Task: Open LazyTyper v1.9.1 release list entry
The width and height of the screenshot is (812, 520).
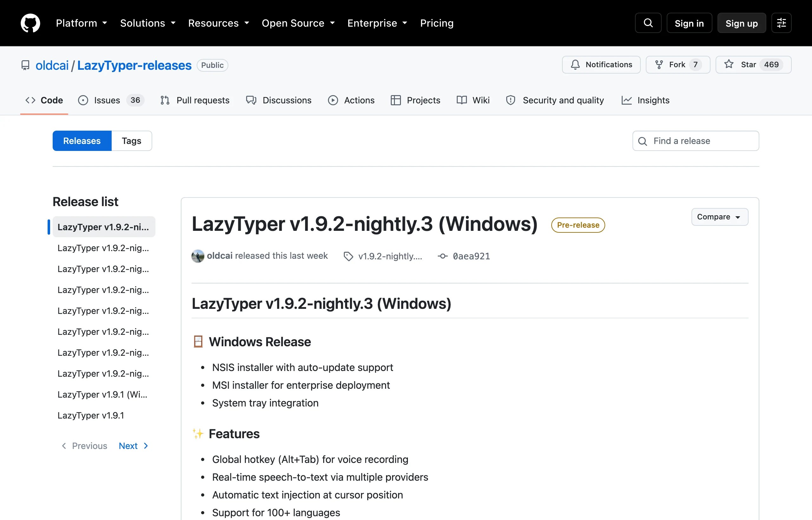Action: (104, 415)
